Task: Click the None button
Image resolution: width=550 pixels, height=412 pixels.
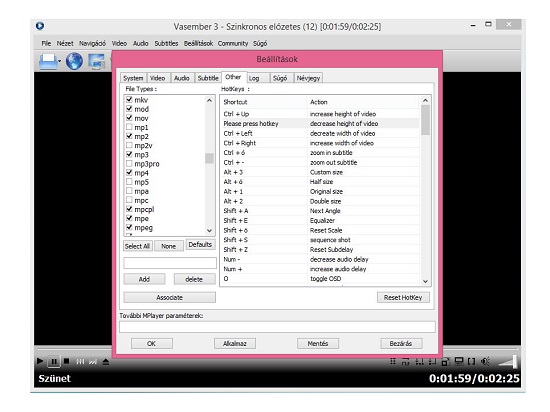Action: (x=168, y=246)
